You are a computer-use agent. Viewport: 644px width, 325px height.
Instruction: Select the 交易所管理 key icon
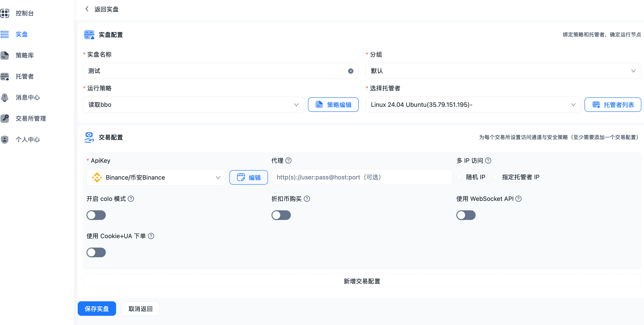click(x=5, y=118)
